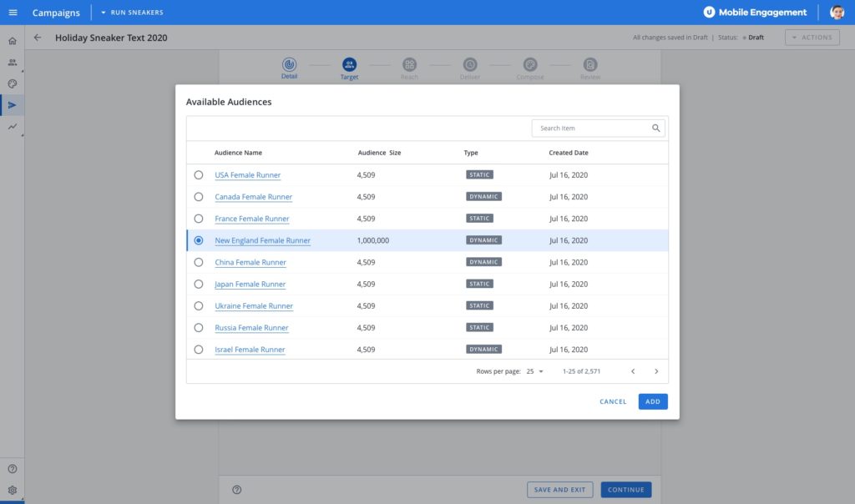Open help icon in left sidebar
Image resolution: width=855 pixels, height=504 pixels.
click(12, 469)
